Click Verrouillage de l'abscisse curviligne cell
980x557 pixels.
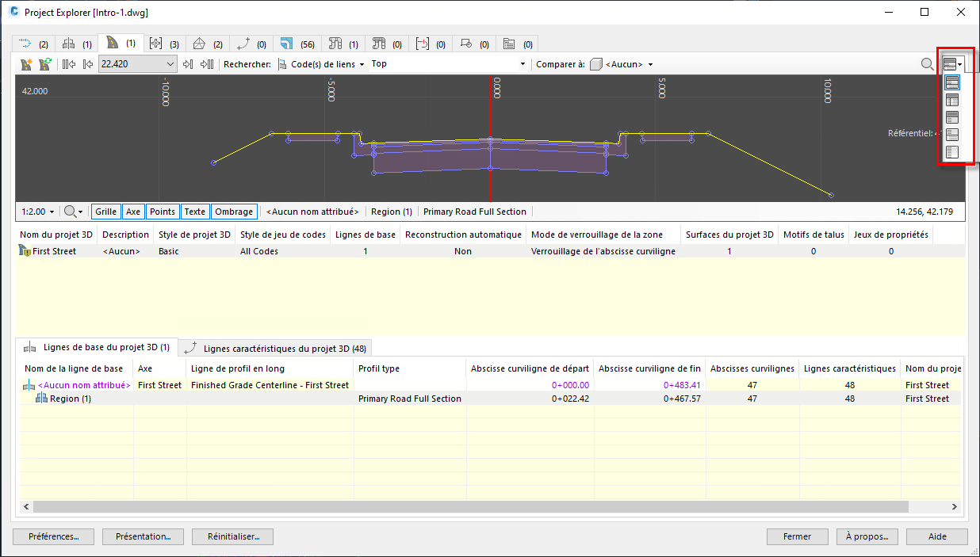603,251
